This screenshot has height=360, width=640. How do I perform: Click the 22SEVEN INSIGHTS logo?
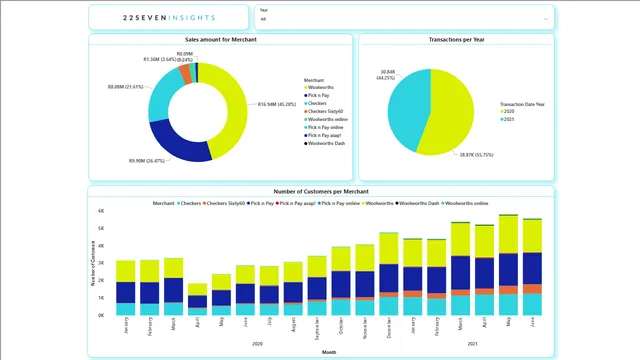(169, 18)
